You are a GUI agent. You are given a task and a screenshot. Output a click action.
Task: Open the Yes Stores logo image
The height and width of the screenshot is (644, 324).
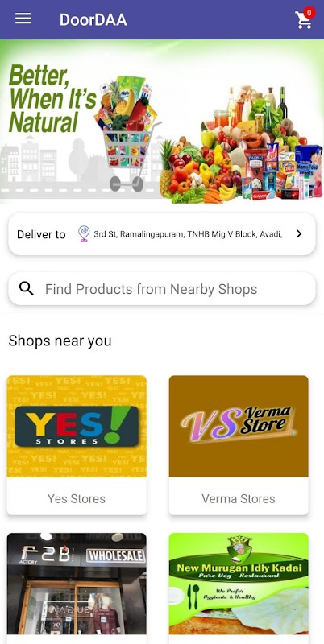click(x=77, y=426)
